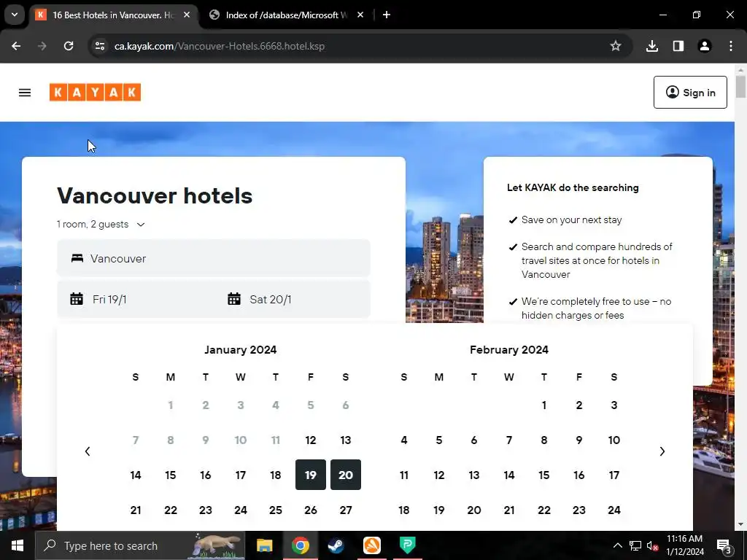Select January 25 in calendar
747x560 pixels.
click(276, 510)
